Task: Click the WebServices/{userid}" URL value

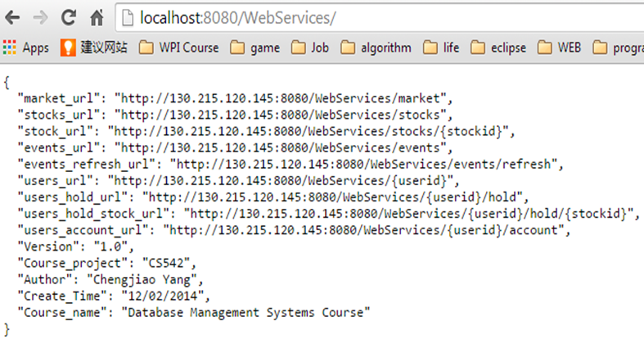Action: click(x=281, y=181)
